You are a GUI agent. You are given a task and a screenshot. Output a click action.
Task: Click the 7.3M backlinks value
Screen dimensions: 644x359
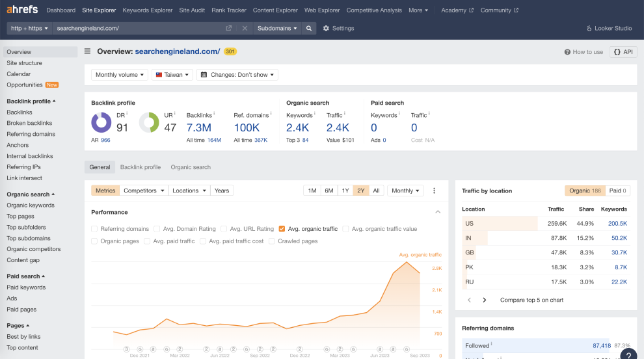point(199,127)
